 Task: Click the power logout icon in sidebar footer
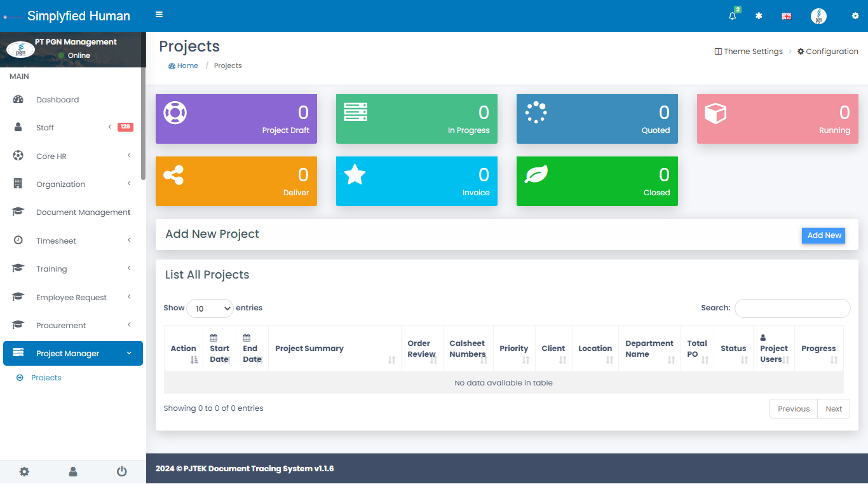click(x=121, y=471)
